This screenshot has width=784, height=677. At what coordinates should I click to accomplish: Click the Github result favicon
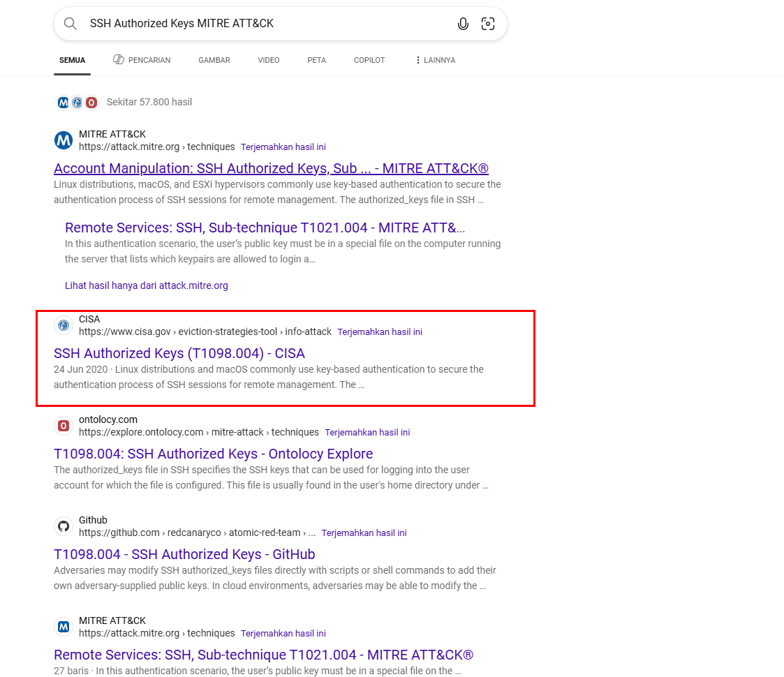pyautogui.click(x=64, y=526)
